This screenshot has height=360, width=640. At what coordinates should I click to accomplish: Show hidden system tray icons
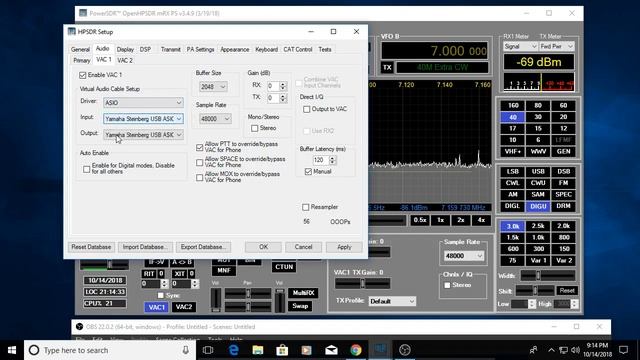click(x=551, y=350)
